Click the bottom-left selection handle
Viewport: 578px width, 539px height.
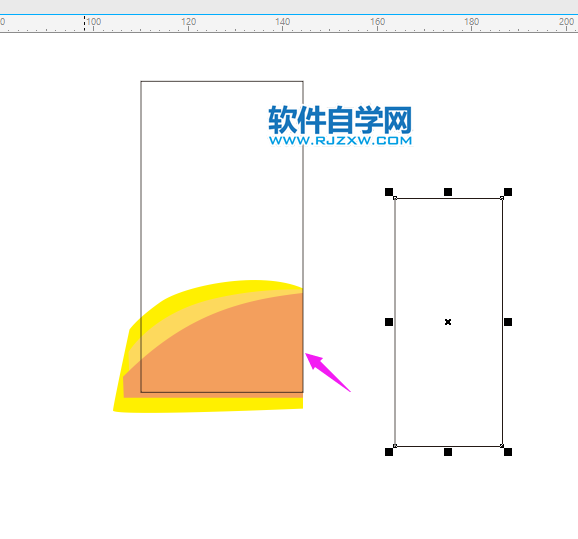click(389, 452)
